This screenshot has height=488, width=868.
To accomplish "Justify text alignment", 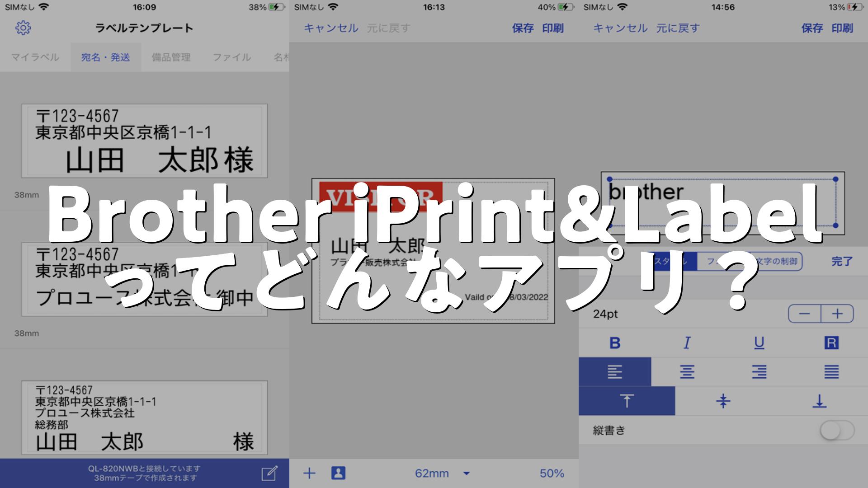I will 831,372.
